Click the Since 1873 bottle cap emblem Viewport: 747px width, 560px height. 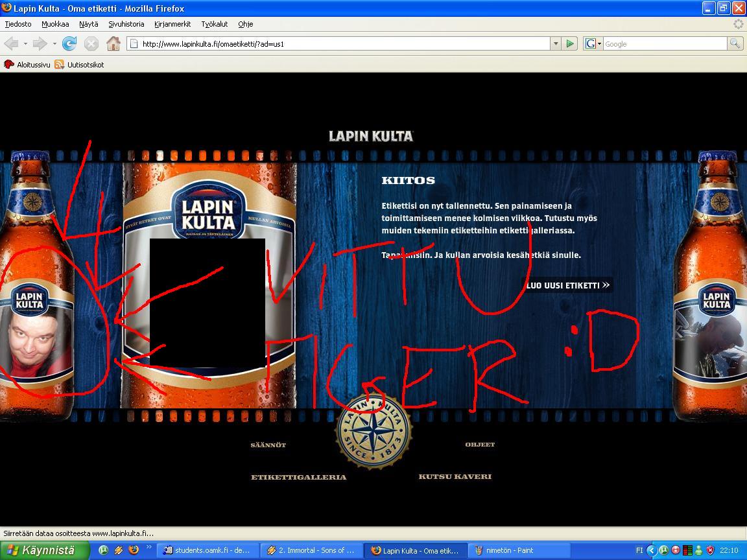coord(374,432)
